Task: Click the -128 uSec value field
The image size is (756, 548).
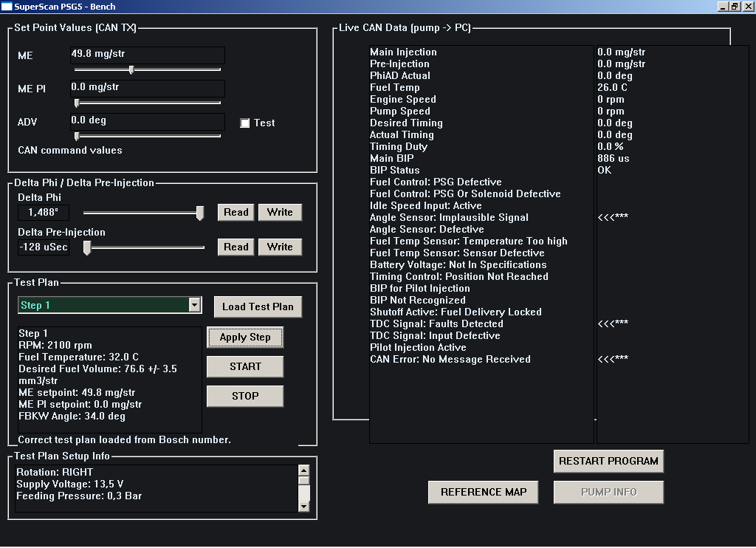Action: pyautogui.click(x=44, y=247)
